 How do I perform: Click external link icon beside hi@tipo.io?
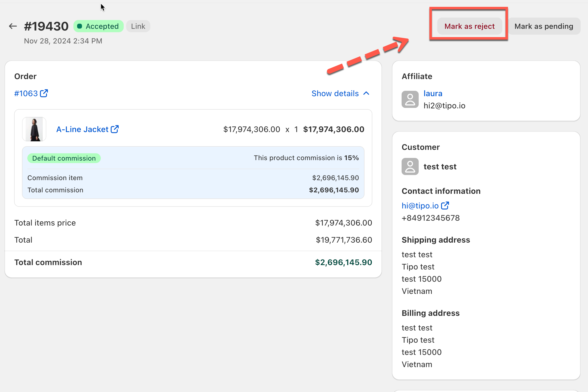[x=445, y=206]
